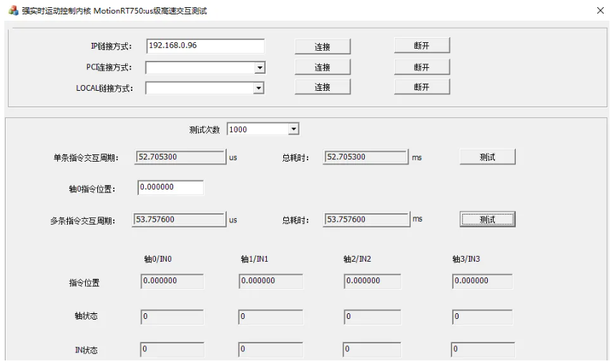This screenshot has height=364, width=613.
Task: Focus the IP address field 192.168.0.96
Action: coord(205,46)
